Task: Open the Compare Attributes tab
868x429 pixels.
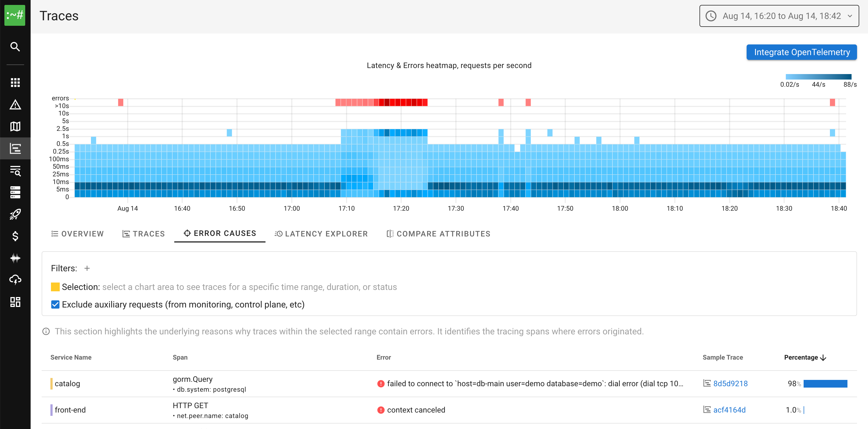Action: [x=438, y=233]
